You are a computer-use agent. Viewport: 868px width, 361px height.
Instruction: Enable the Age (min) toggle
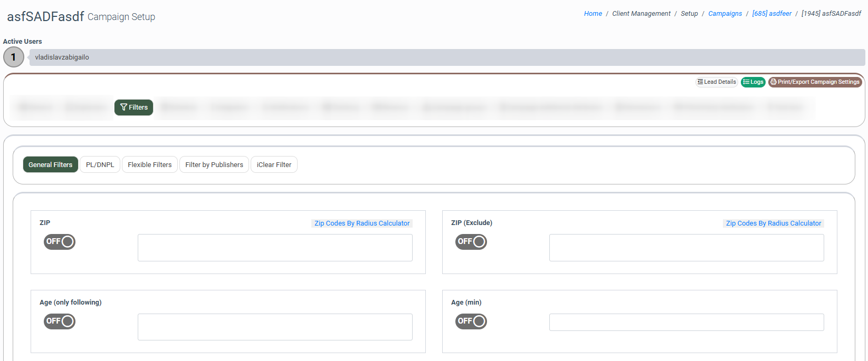click(x=471, y=321)
